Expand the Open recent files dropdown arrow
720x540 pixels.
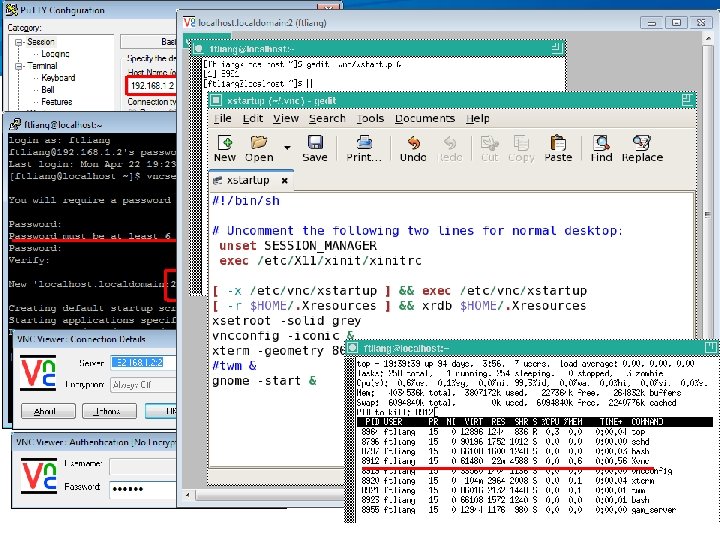click(287, 146)
